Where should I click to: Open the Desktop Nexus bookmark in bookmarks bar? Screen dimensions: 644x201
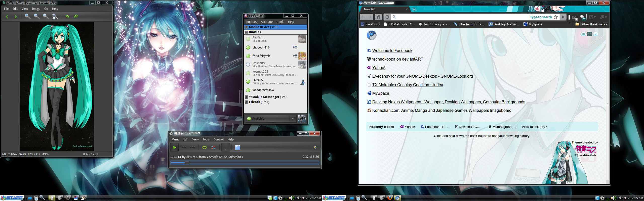504,24
